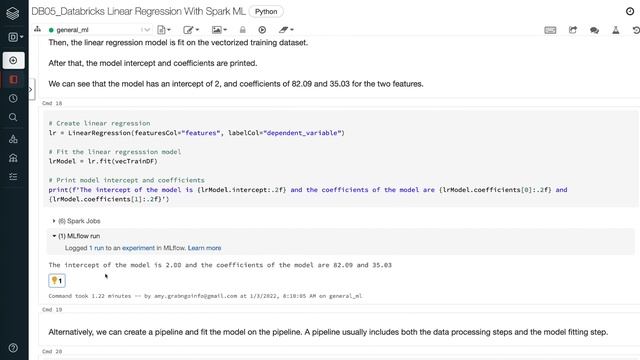This screenshot has height=360, width=640.
Task: Collapse the (1) MLflow run section
Action: [76, 236]
